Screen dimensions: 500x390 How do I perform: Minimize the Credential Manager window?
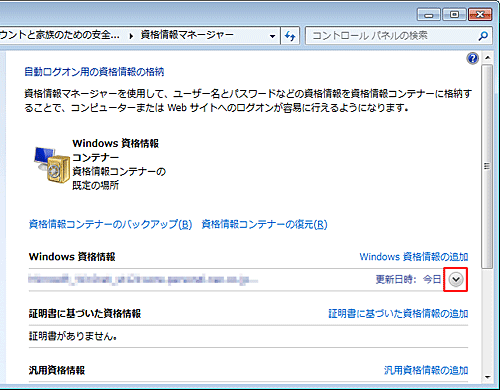tap(429, 15)
